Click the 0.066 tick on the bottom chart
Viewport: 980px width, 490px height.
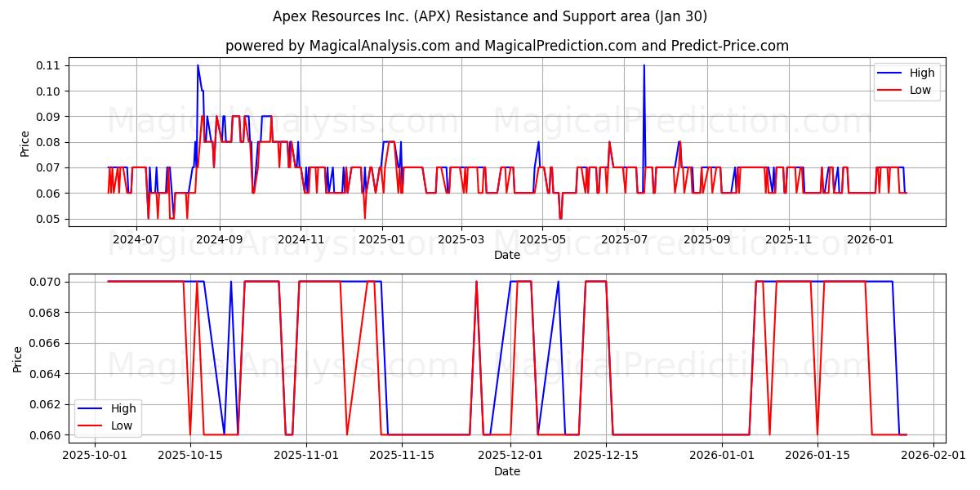46,343
